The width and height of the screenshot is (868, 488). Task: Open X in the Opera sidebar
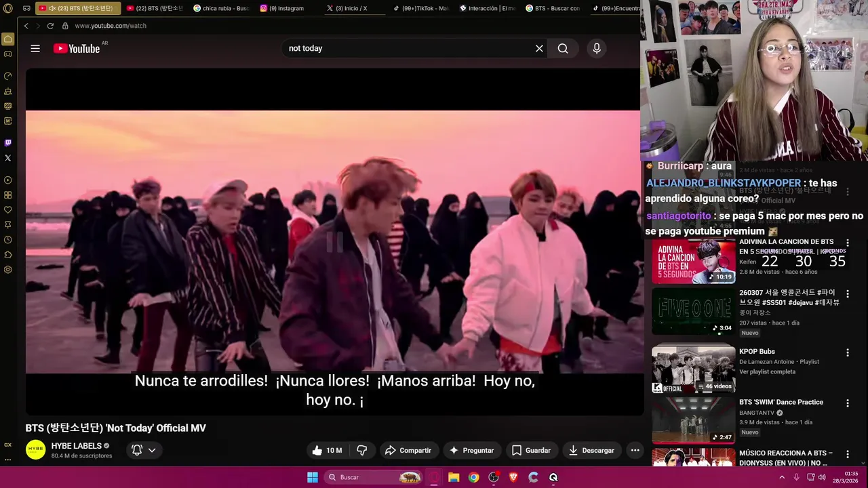8,158
